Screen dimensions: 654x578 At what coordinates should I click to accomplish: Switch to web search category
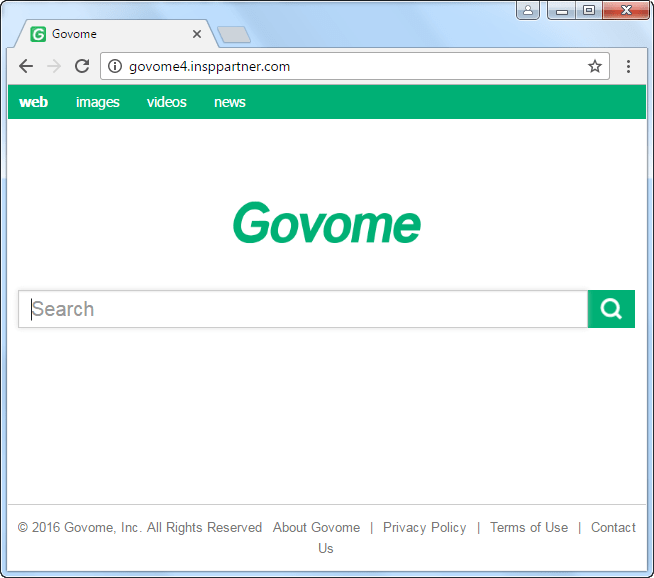[33, 102]
